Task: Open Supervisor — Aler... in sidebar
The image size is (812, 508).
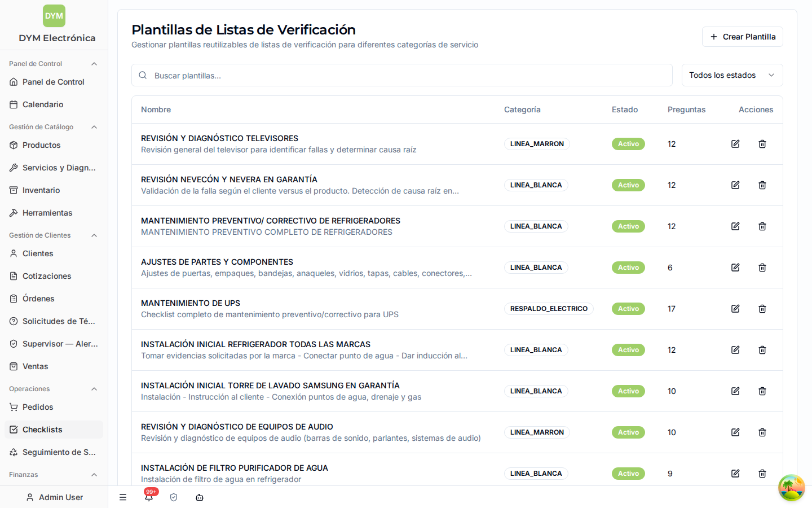Action: [x=54, y=344]
